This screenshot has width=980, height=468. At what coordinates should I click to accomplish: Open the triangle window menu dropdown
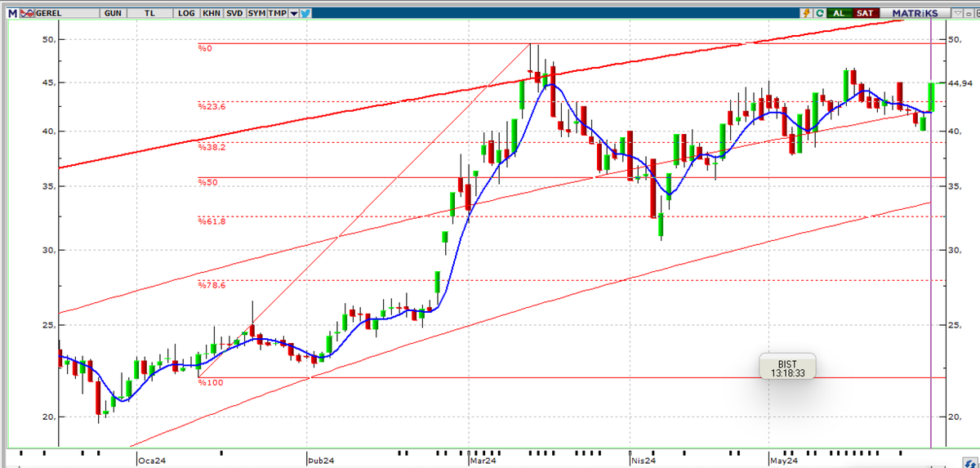click(x=956, y=13)
